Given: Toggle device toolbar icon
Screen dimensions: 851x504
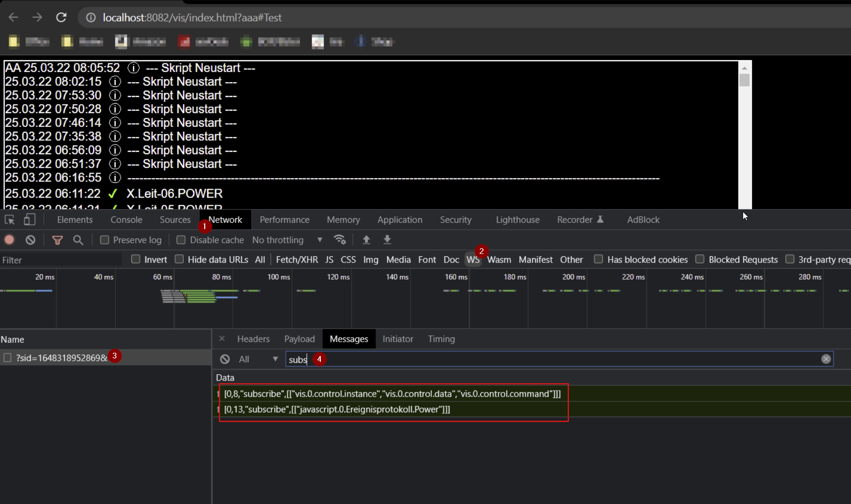Looking at the screenshot, I should click(30, 220).
